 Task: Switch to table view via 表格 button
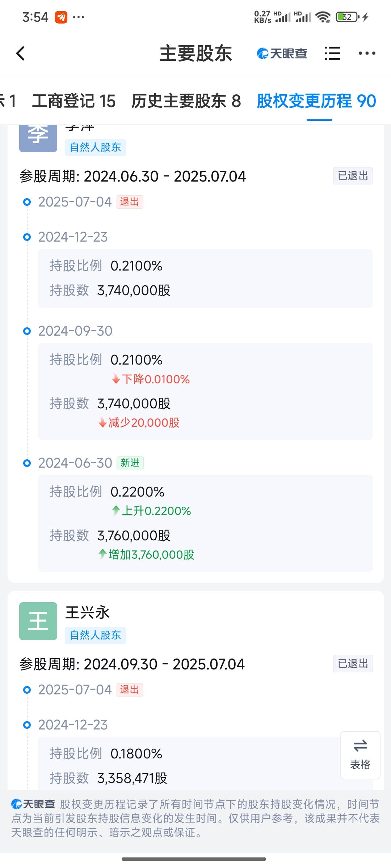tap(360, 755)
